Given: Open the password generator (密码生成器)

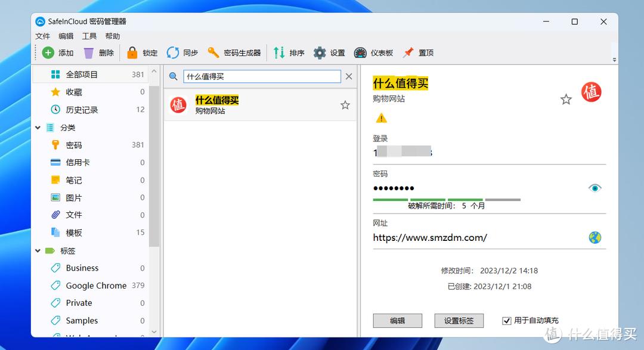Looking at the screenshot, I should (x=213, y=53).
